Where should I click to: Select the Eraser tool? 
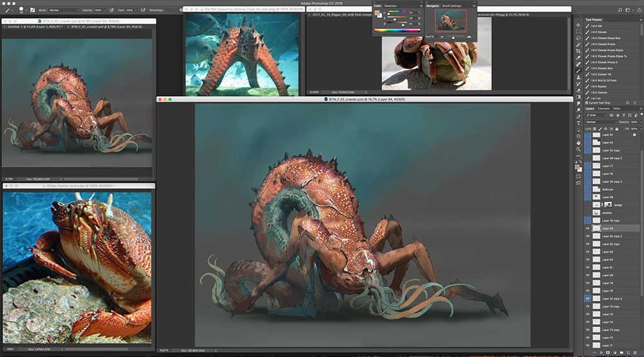point(578,90)
